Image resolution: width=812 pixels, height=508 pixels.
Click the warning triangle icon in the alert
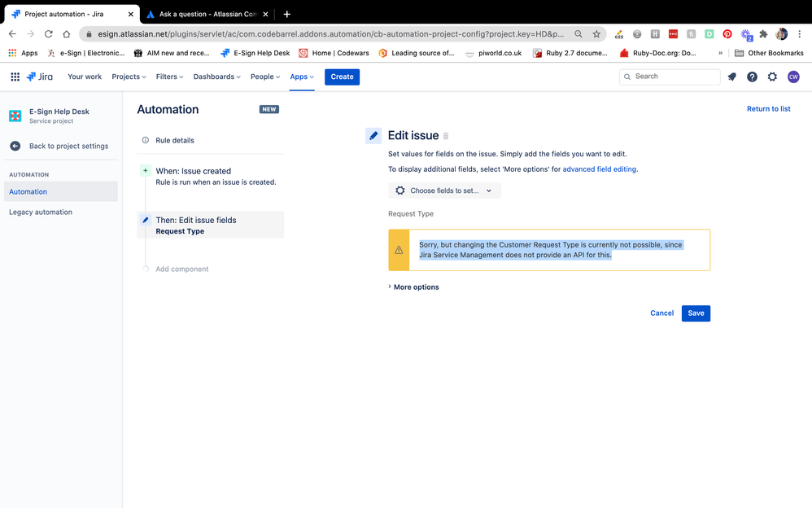coord(399,250)
